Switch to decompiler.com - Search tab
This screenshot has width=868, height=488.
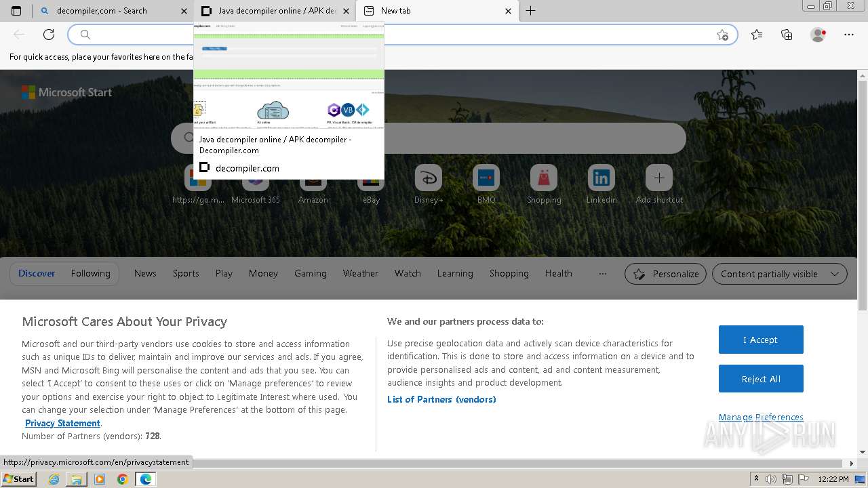pos(113,11)
